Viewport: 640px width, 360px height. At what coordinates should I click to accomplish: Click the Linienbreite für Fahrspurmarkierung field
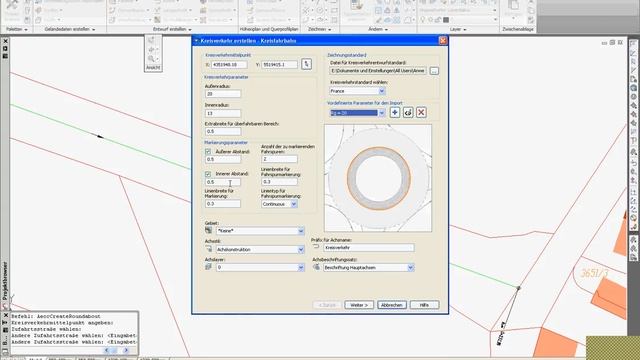click(x=279, y=182)
